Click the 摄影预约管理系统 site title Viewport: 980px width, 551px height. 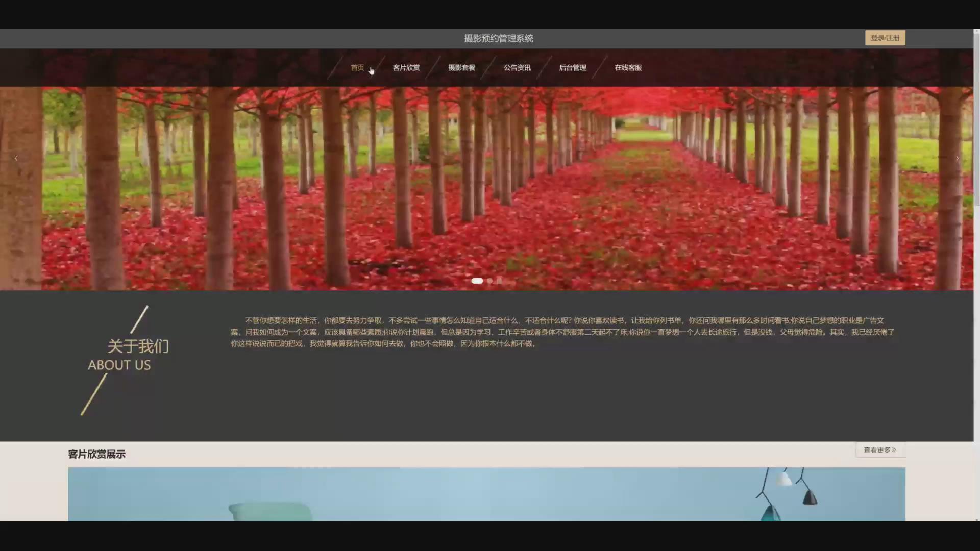click(x=499, y=39)
